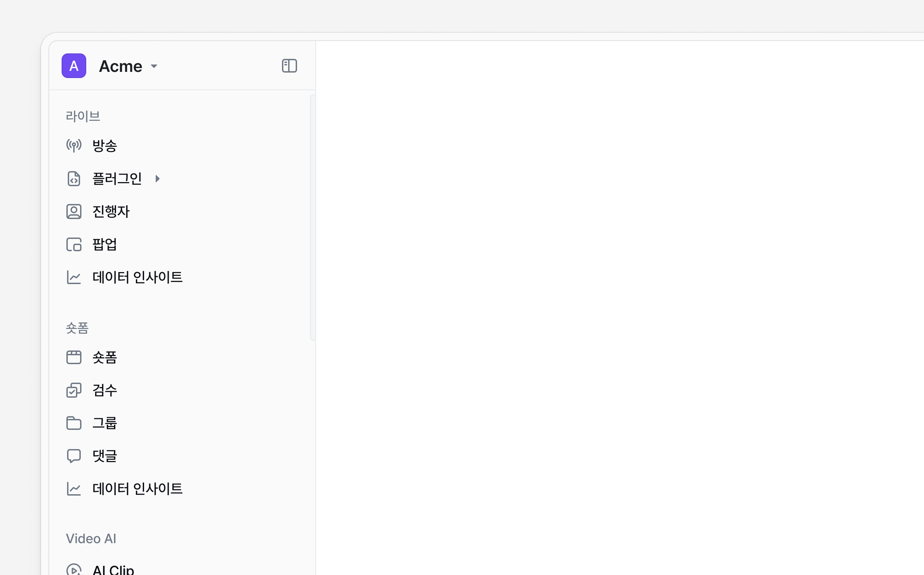Click the 팝업 picture-in-picture icon
This screenshot has height=575, width=924.
point(74,244)
